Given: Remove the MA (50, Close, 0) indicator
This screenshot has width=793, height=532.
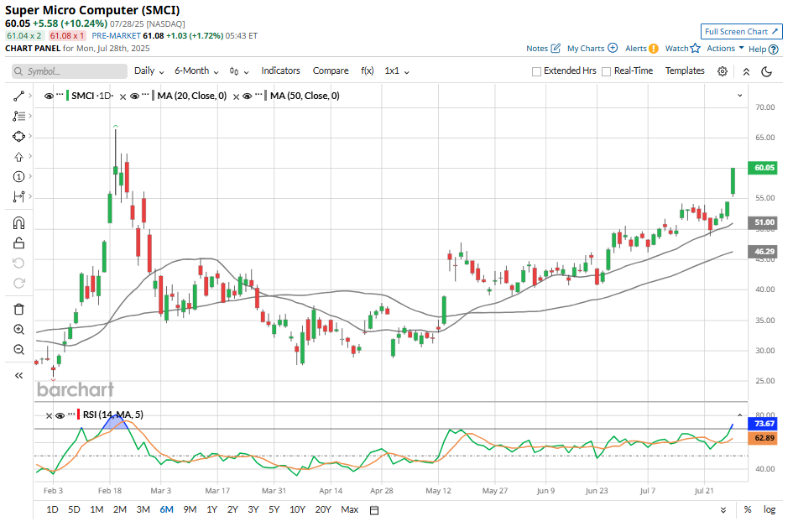Looking at the screenshot, I should click(236, 96).
